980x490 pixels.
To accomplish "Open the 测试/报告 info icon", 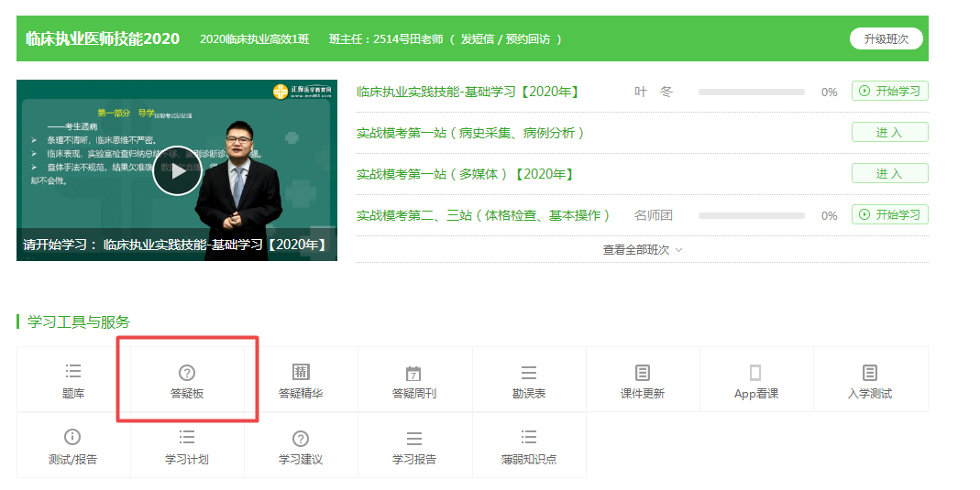I will coord(72,438).
